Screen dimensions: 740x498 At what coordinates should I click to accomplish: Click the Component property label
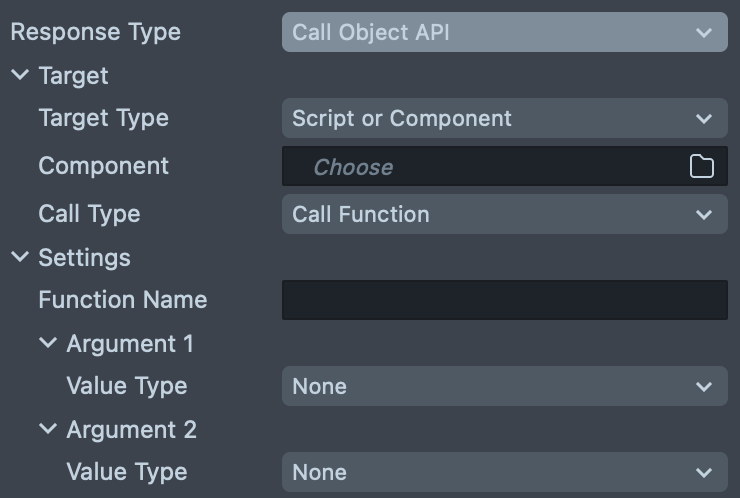103,166
